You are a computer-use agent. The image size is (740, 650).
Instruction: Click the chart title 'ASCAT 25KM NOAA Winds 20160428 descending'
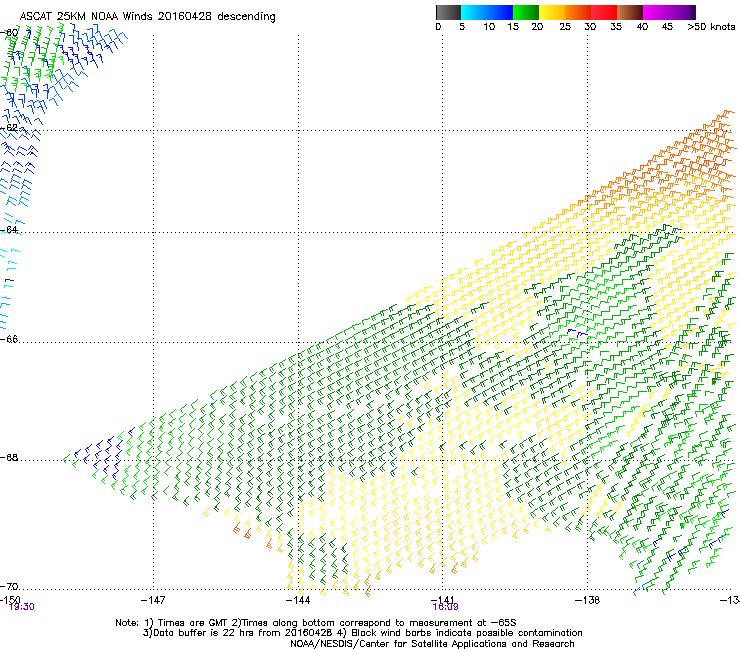tap(147, 17)
